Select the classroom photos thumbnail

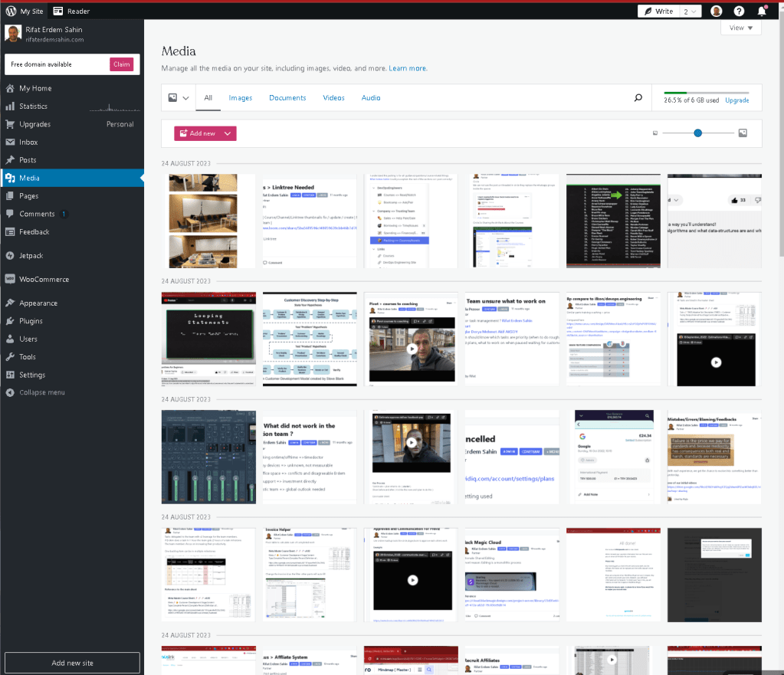point(208,221)
